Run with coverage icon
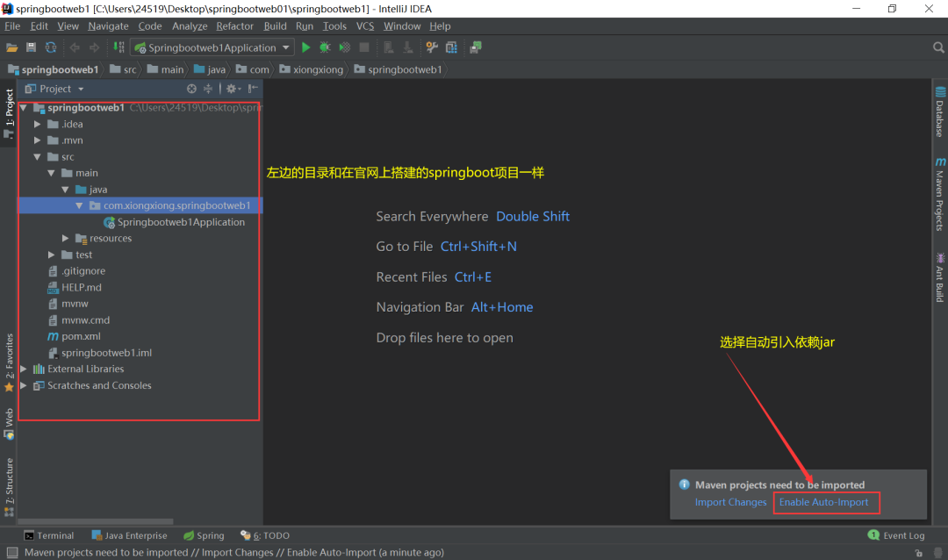Viewport: 948px width, 560px height. (x=345, y=47)
